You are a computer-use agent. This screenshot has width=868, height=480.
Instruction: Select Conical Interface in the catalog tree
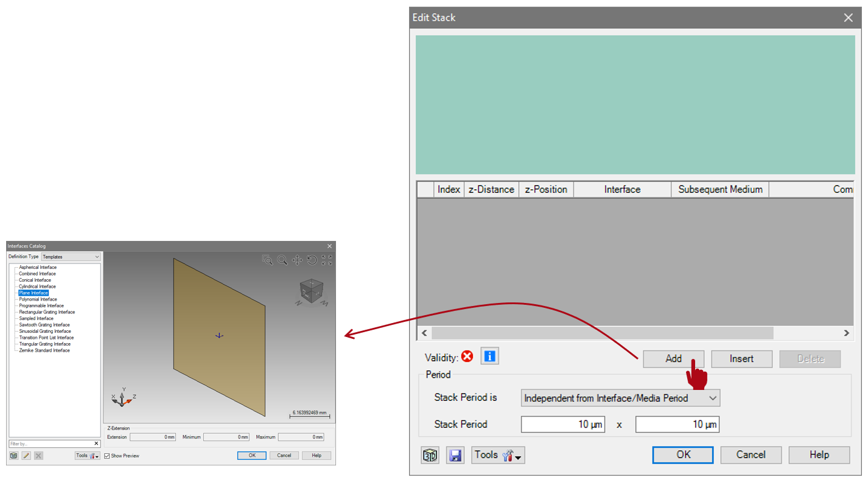(x=35, y=280)
